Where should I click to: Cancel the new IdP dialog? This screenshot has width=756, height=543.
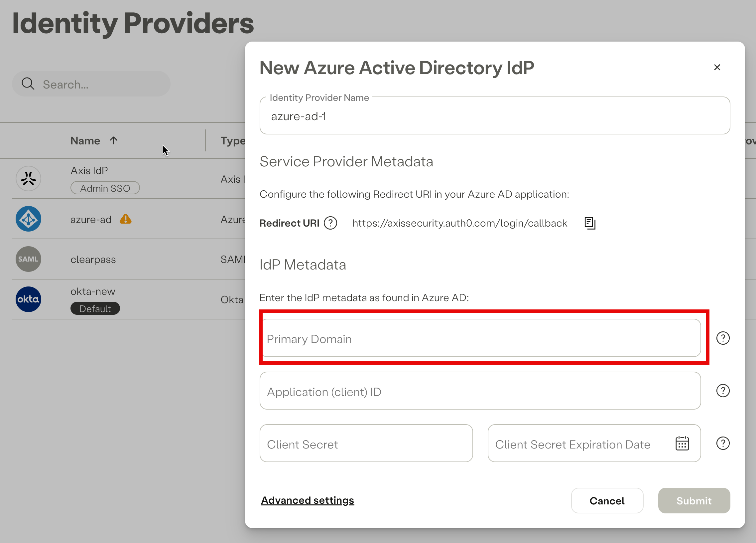coord(607,501)
